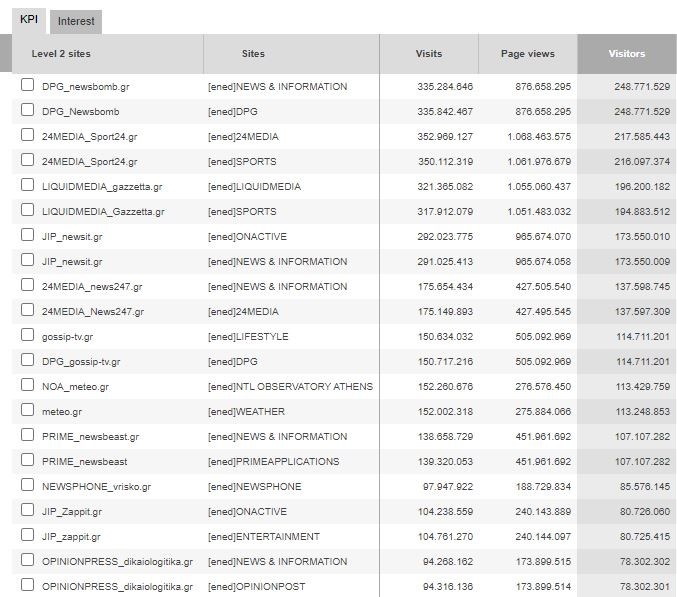
Task: Tick the PRIME_newsbeast.gr checkbox
Action: tap(28, 436)
